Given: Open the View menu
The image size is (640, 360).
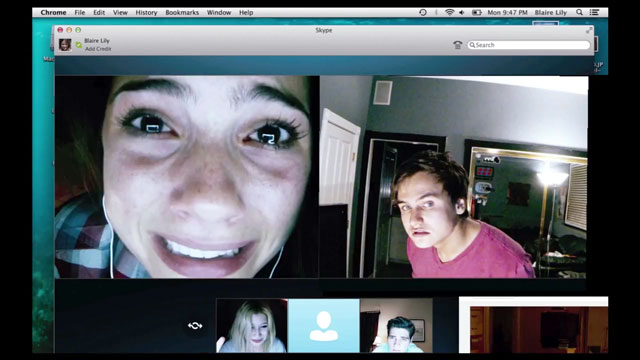Looking at the screenshot, I should [120, 13].
